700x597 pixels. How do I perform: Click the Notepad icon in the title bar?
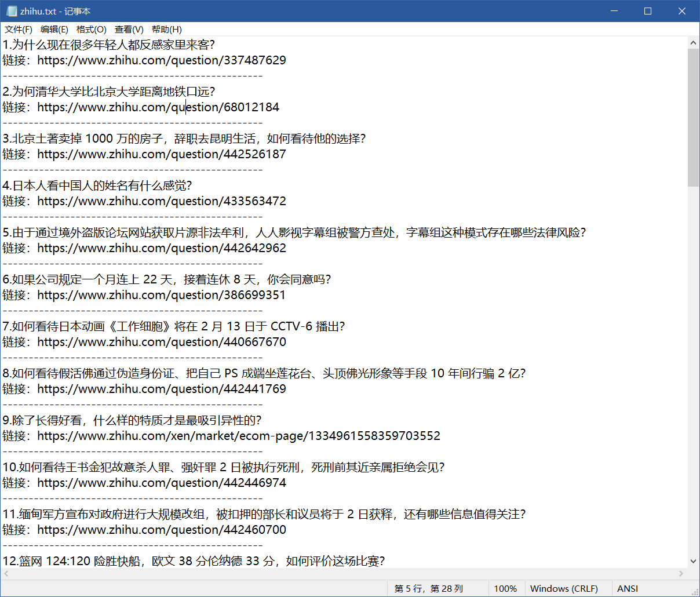click(12, 11)
